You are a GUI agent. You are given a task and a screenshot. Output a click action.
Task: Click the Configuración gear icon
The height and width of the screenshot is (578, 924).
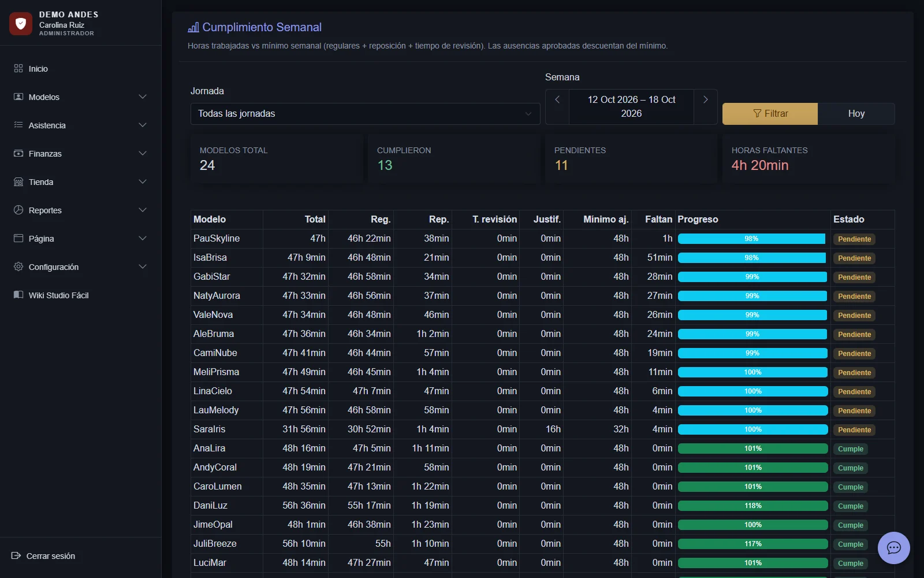click(18, 266)
